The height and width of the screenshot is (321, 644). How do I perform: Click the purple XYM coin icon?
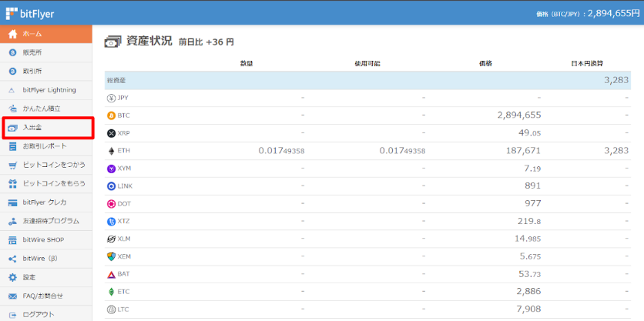coord(111,169)
